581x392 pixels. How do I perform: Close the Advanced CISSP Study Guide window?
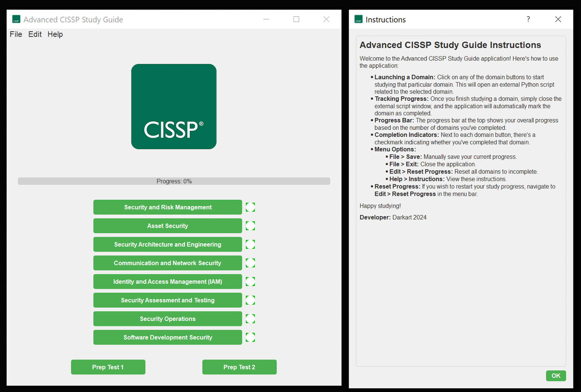327,19
